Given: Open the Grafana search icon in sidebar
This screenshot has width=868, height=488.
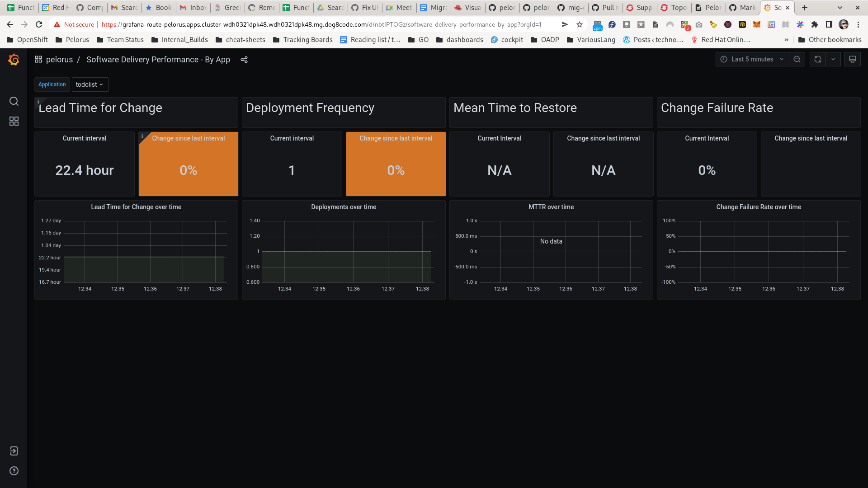Looking at the screenshot, I should point(14,101).
